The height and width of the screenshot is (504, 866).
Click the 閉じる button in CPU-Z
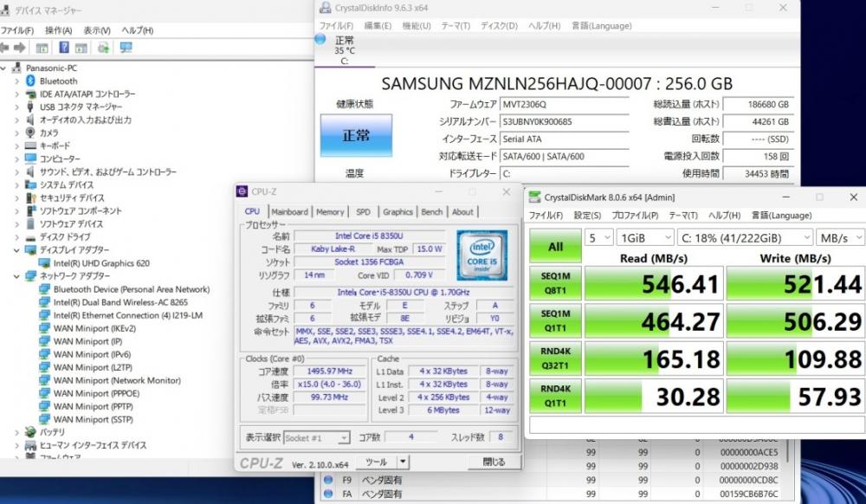[494, 462]
